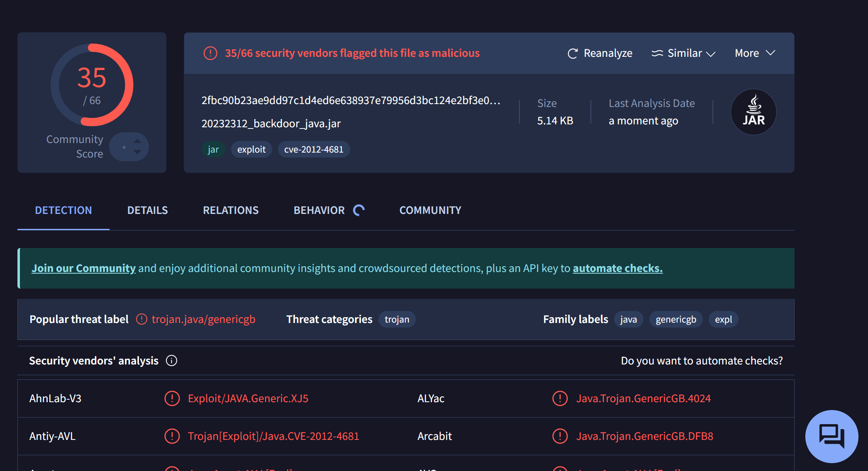
Task: Downvote the community score with down arrow
Action: coord(137,152)
